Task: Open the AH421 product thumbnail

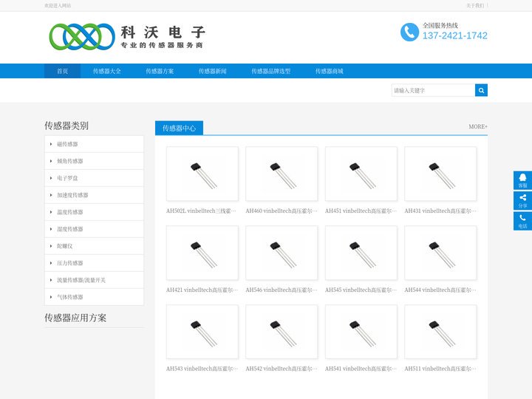Action: [202, 253]
